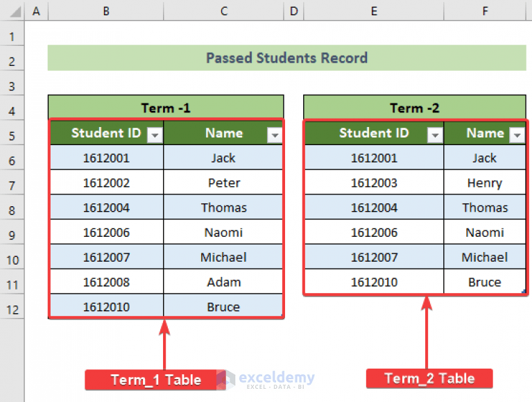This screenshot has height=402, width=532.
Task: Select Term-1 cell 1612004
Action: tap(107, 207)
